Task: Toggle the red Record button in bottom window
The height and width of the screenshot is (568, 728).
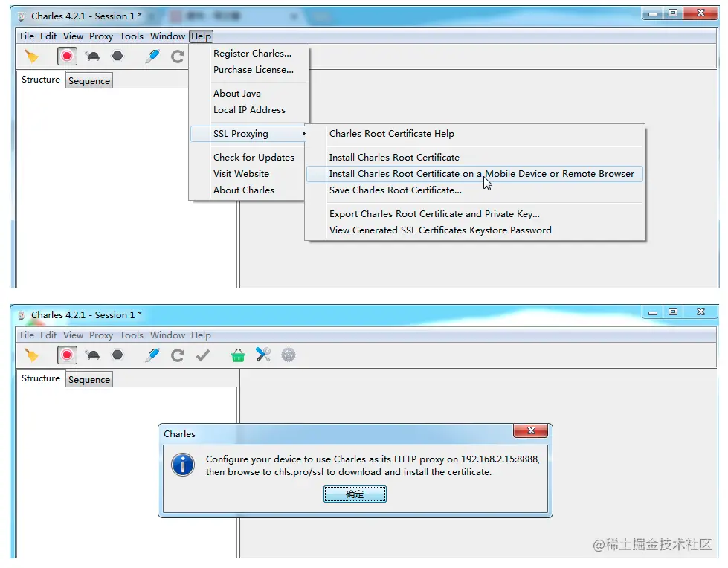Action: (x=67, y=355)
